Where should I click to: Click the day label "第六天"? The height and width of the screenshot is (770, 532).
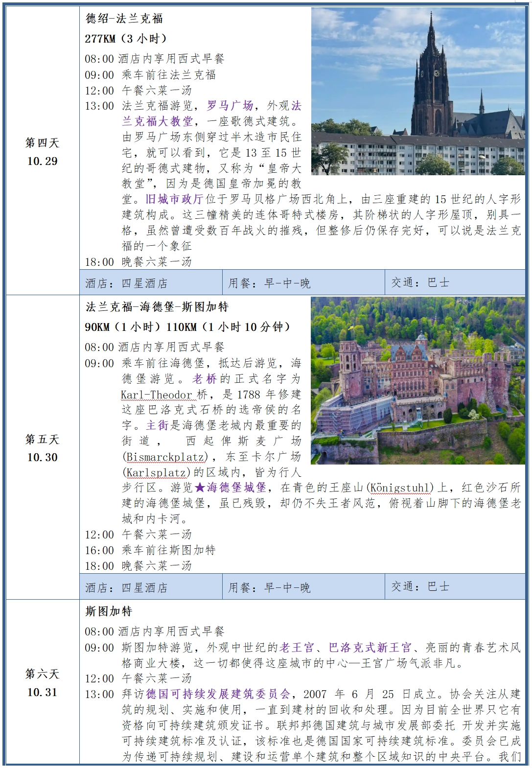[x=43, y=674]
